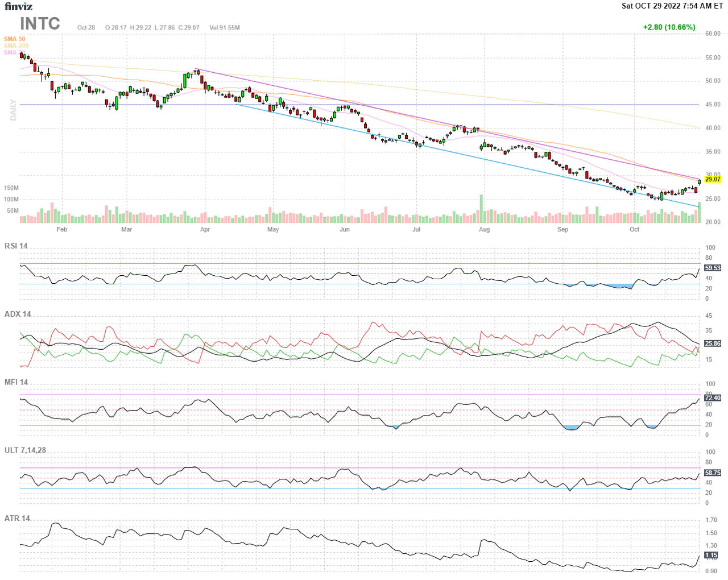Click the 20.00 price axis label
The width and height of the screenshot is (728, 580).
point(713,222)
